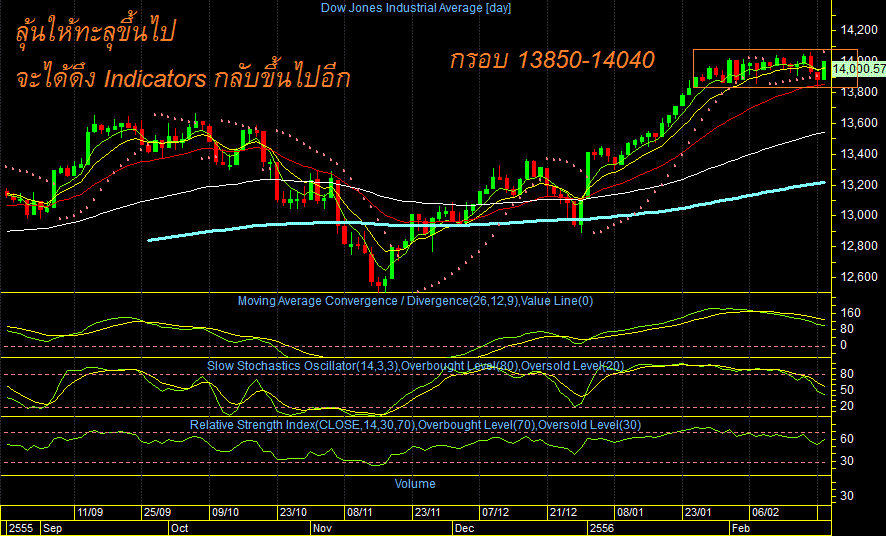
Task: Click the 12,800 price axis label
Action: click(859, 246)
